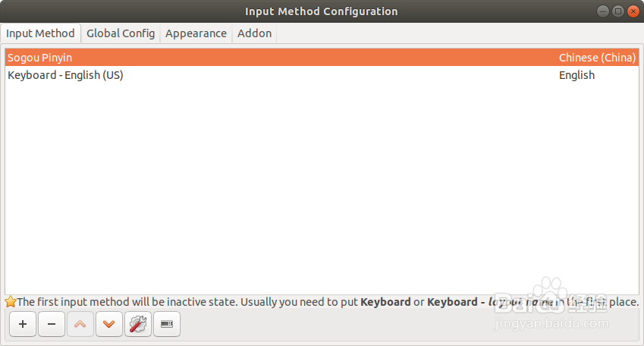This screenshot has width=644, height=346.
Task: Click the English language cell
Action: 576,75
